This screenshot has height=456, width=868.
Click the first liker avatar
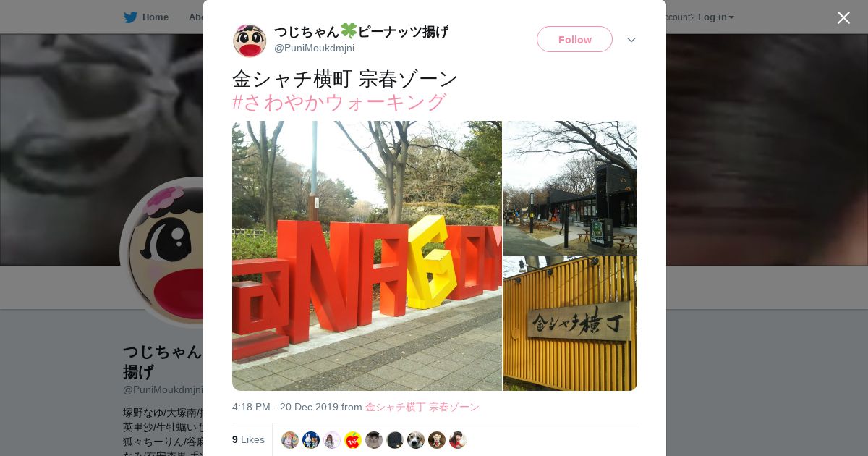(290, 440)
